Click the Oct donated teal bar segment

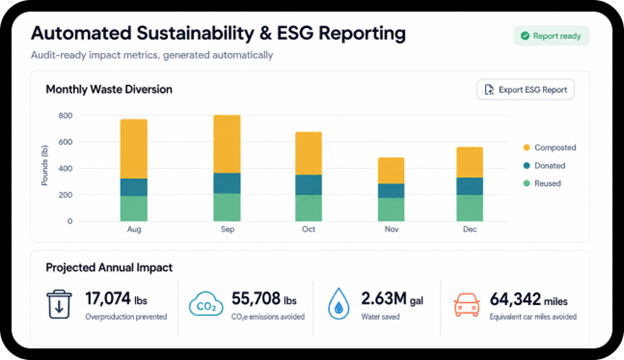point(308,185)
